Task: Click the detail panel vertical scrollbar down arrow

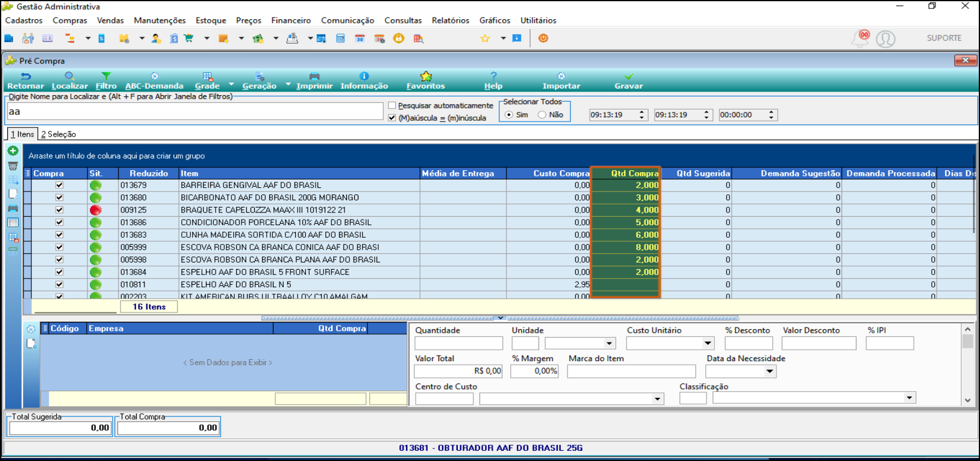Action: [x=967, y=400]
